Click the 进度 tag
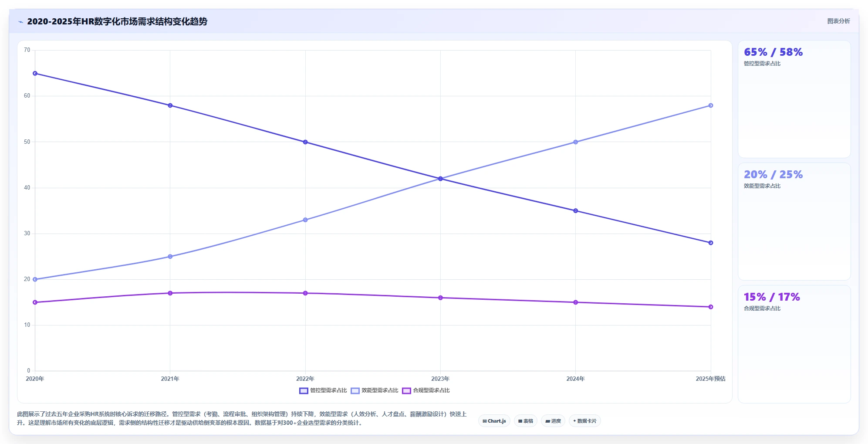The height and width of the screenshot is (444, 868). click(x=553, y=421)
